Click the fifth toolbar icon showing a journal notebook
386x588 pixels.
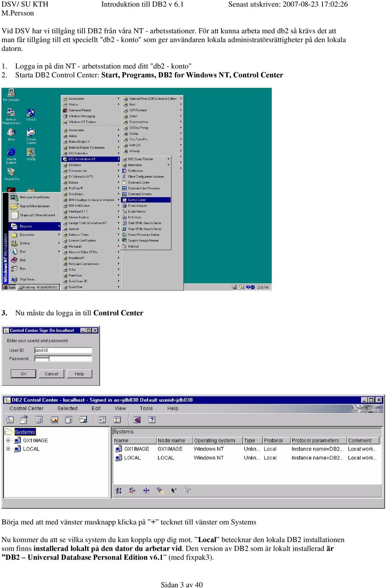click(68, 420)
